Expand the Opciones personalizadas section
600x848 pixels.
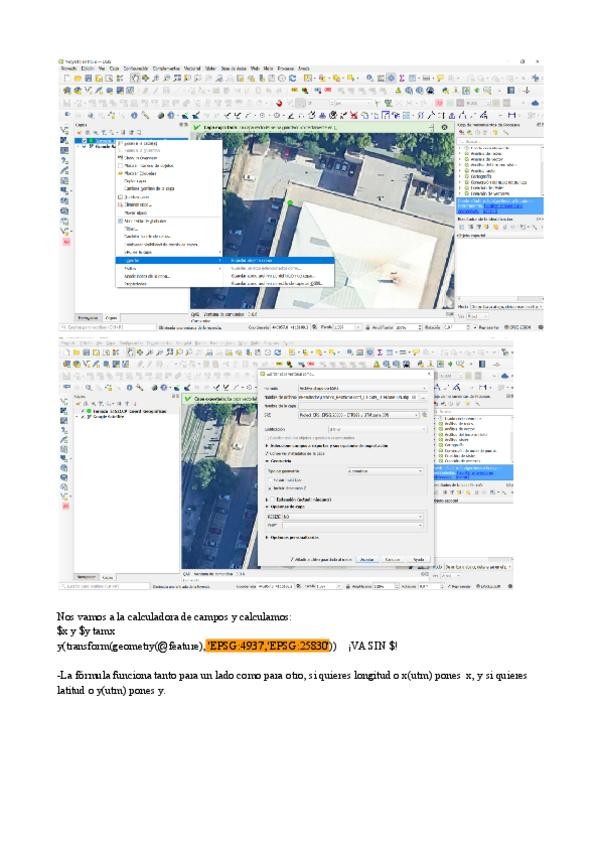click(266, 538)
